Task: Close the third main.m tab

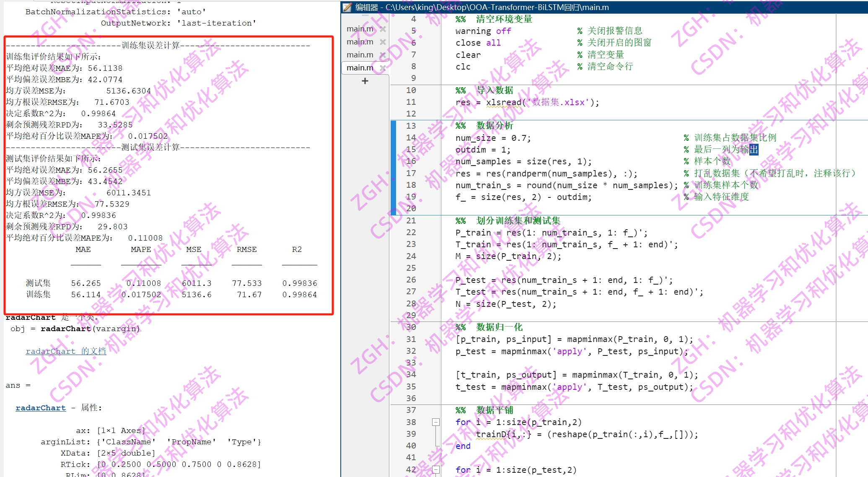Action: tap(383, 55)
